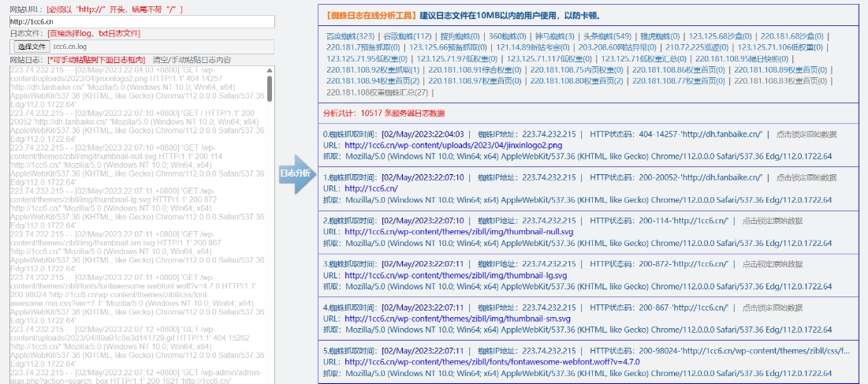This screenshot has height=384, width=868.
Task: Click the 蜘蛛日志在线分析工具 heading text
Action: (371, 16)
